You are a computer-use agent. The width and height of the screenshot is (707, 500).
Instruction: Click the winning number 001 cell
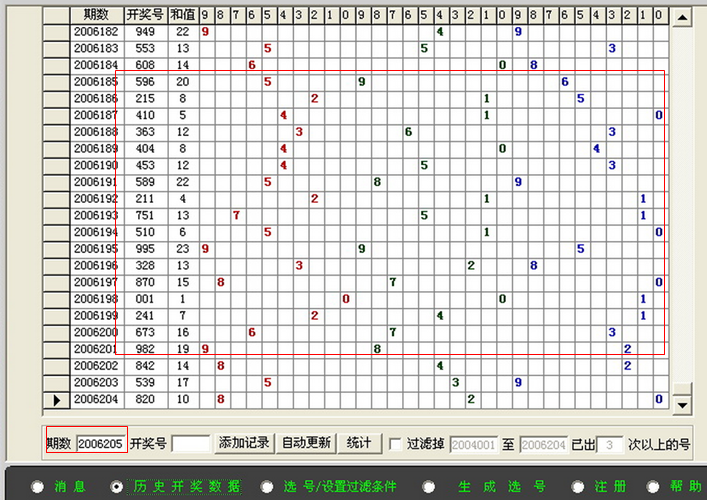146,299
